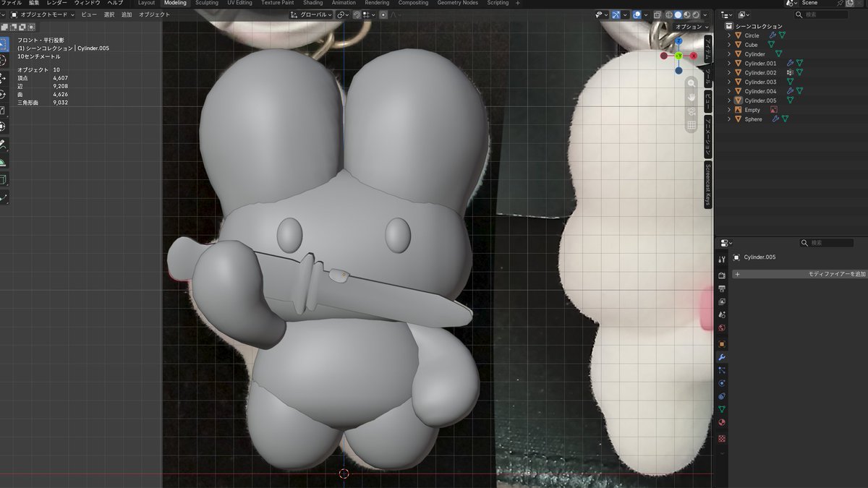Image resolution: width=868 pixels, height=488 pixels.
Task: Open the Object Mode dropdown
Action: coord(43,14)
